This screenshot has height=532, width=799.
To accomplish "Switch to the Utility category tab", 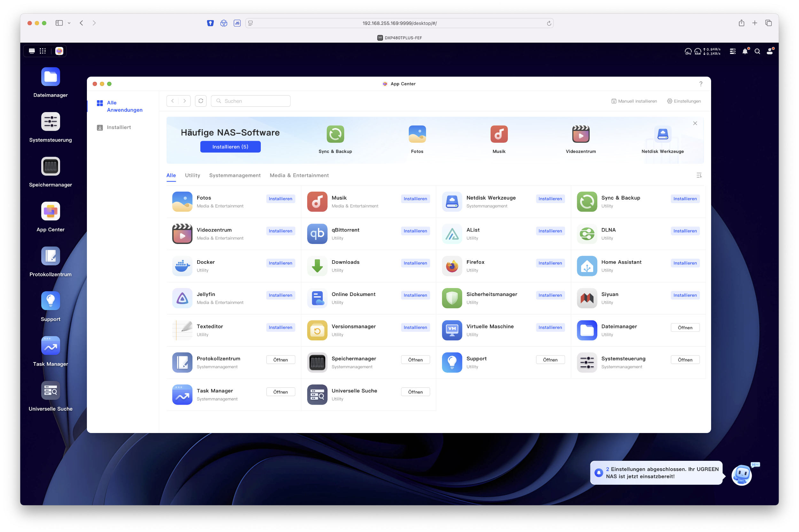I will pyautogui.click(x=192, y=175).
